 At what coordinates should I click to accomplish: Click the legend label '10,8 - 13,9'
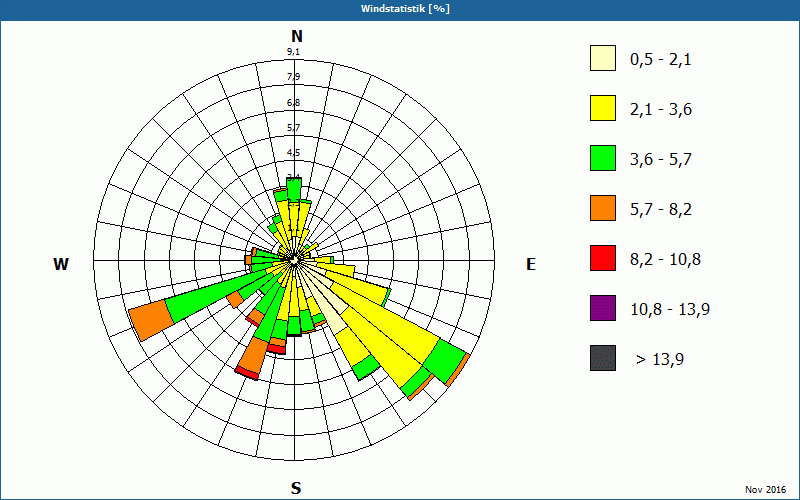coord(670,310)
